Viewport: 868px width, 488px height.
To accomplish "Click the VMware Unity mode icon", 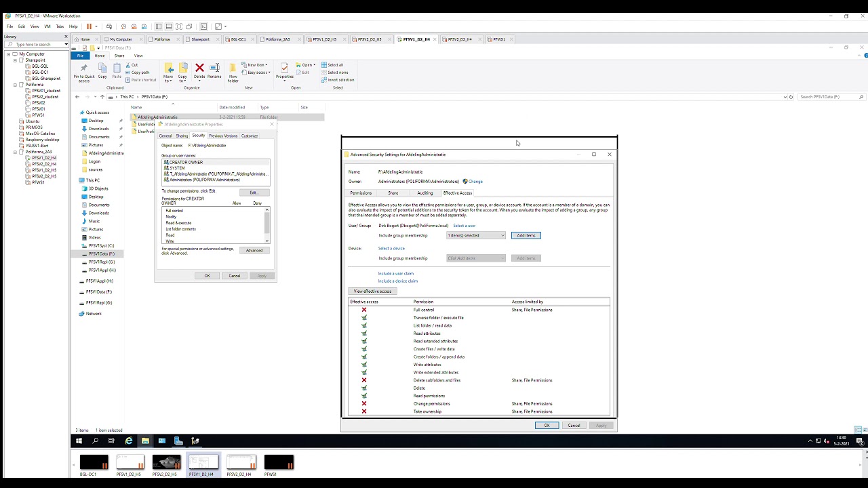I will pyautogui.click(x=189, y=26).
